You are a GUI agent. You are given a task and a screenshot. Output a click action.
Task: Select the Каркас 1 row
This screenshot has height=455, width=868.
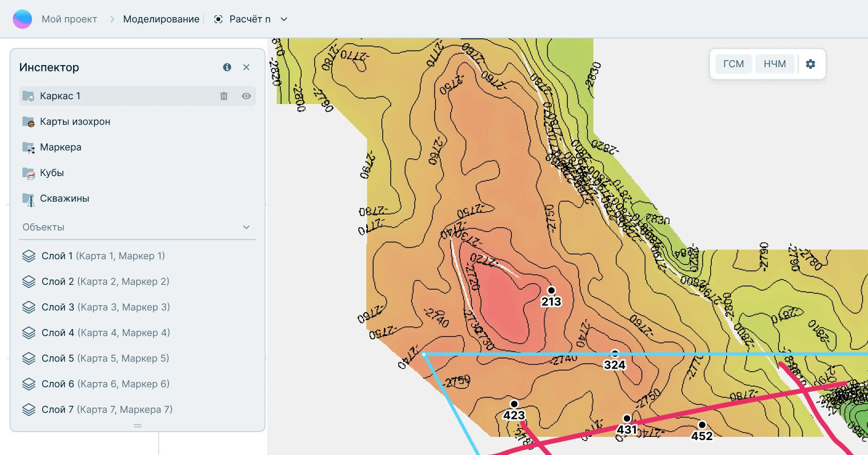pos(138,96)
